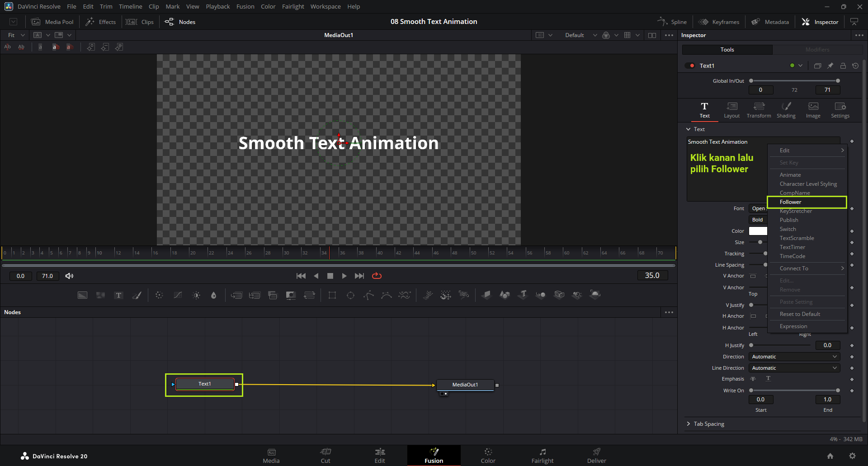The image size is (868, 466).
Task: Open the Direction dropdown set to Automatic
Action: click(x=794, y=357)
